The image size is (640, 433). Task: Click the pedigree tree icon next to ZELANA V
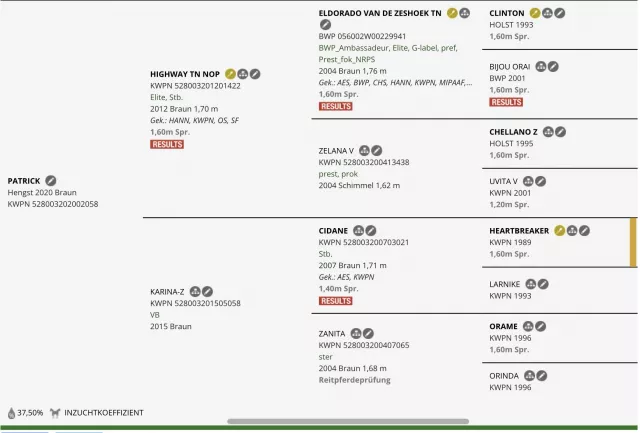coord(364,151)
